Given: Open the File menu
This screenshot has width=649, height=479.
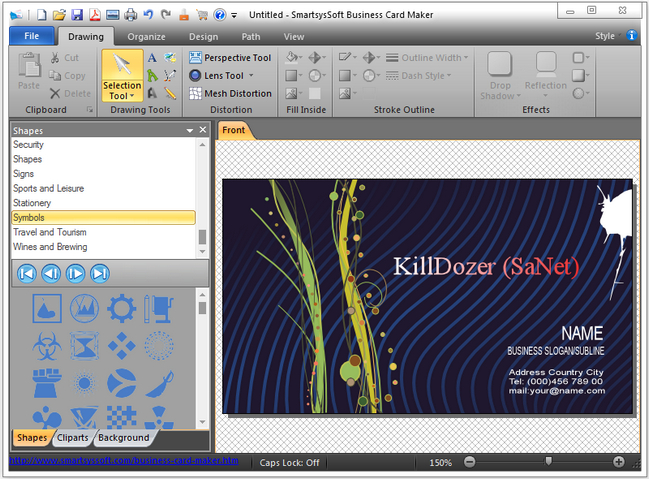Looking at the screenshot, I should (x=31, y=36).
